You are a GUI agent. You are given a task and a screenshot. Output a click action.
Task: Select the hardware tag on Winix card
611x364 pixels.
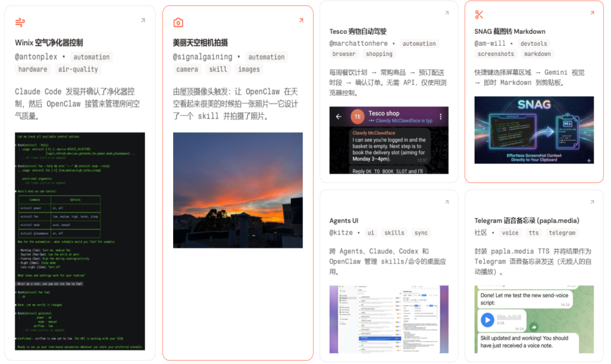click(33, 70)
